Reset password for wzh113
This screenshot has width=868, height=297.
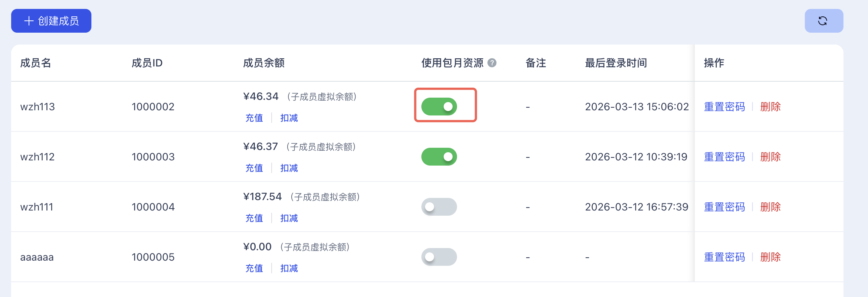point(724,107)
